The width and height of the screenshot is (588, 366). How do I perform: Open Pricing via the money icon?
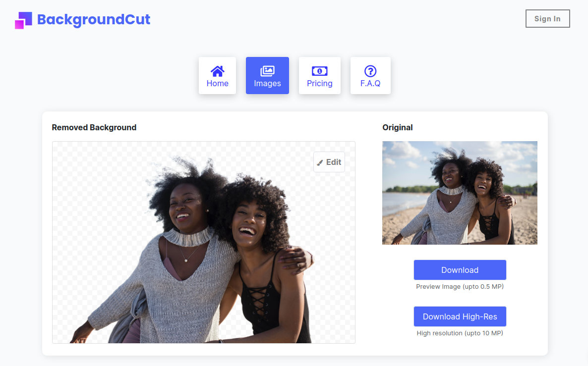click(x=319, y=71)
